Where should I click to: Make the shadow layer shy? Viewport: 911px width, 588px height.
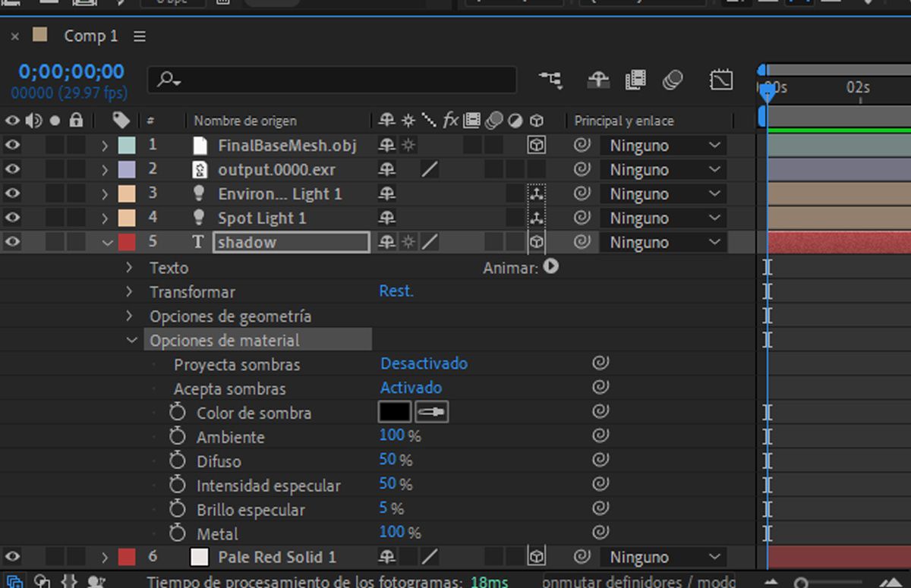[x=386, y=242]
